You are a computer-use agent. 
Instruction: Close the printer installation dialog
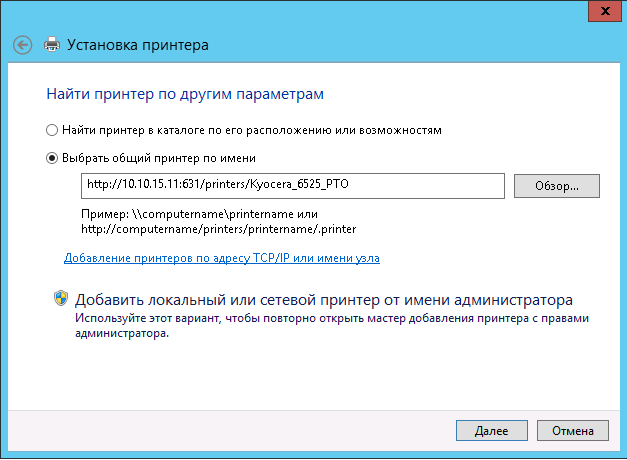[x=605, y=11]
